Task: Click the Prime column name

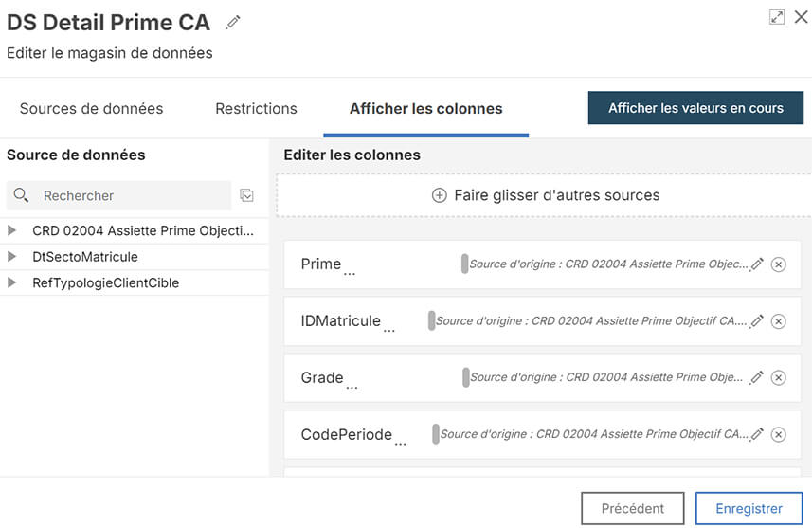Action: (321, 264)
